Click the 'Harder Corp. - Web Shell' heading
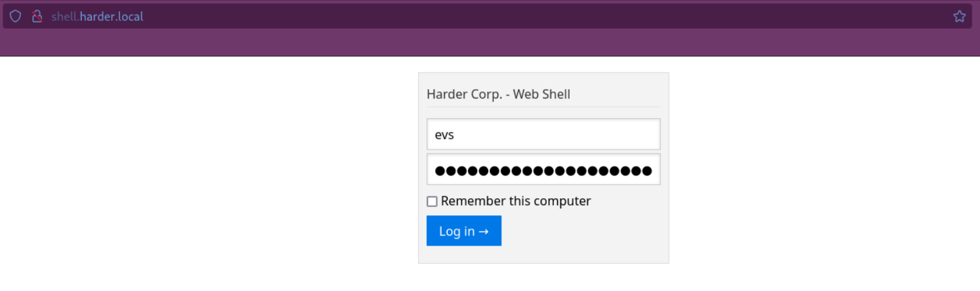The height and width of the screenshot is (291, 980). tap(498, 94)
